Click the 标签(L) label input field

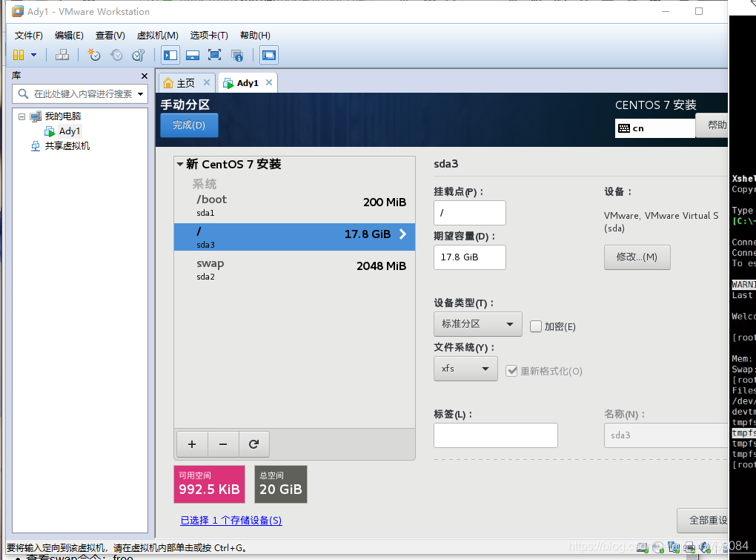(x=496, y=435)
